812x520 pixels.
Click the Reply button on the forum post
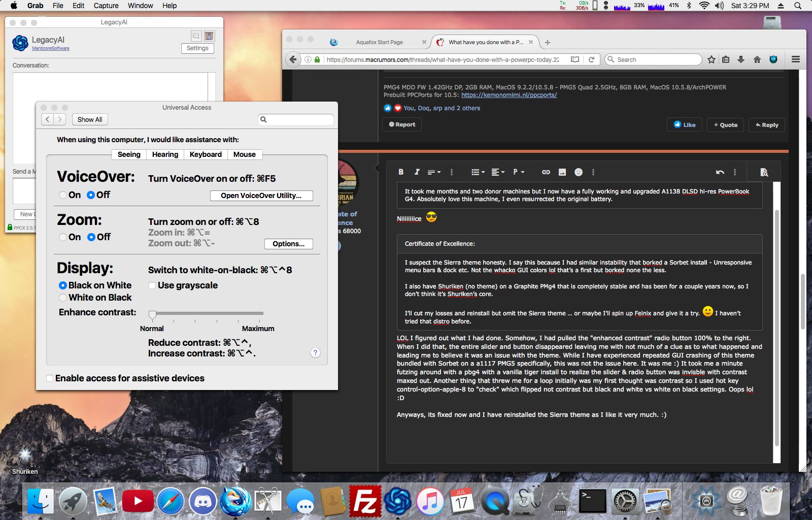pos(766,124)
